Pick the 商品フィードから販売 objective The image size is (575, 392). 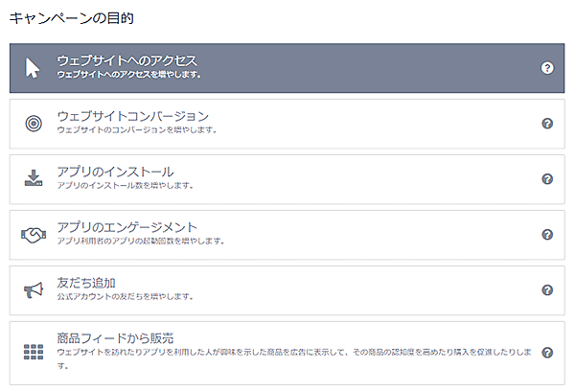tap(115, 338)
